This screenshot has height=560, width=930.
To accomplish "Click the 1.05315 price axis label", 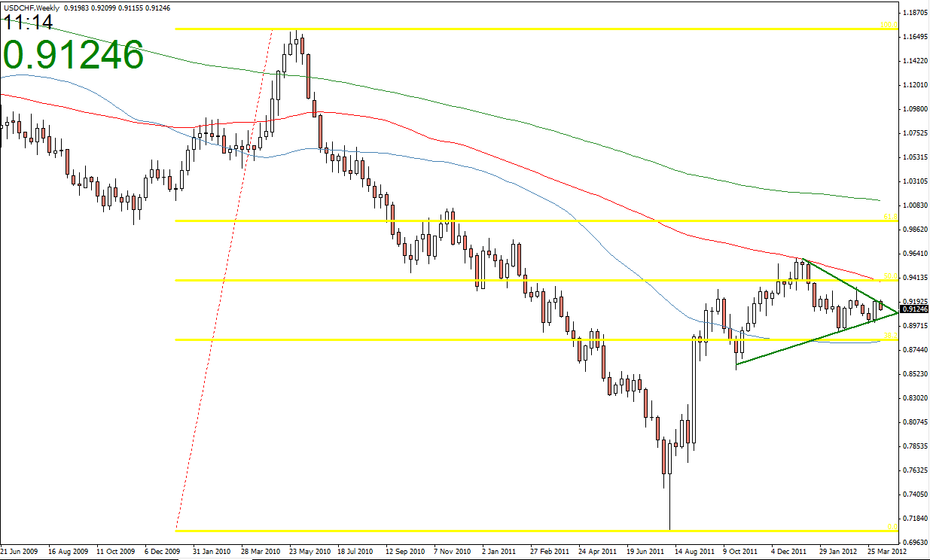I will click(915, 157).
